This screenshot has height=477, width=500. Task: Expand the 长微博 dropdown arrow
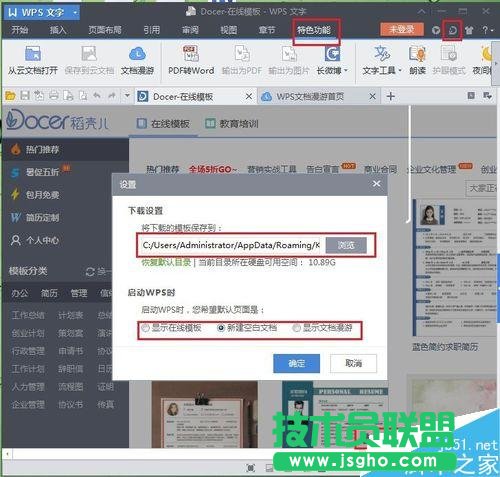tap(346, 70)
